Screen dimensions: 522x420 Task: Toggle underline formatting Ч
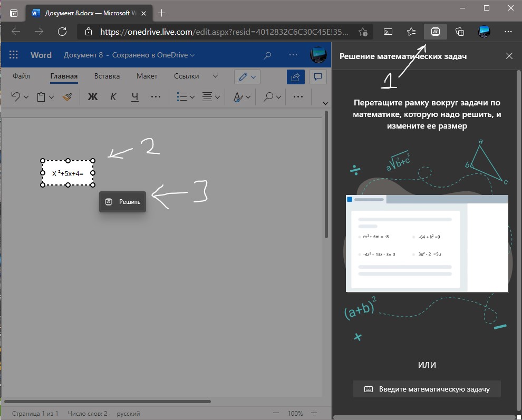point(134,97)
